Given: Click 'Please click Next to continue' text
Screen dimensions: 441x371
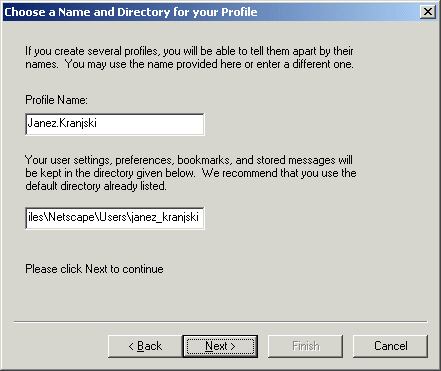Looking at the screenshot, I should pos(94,269).
